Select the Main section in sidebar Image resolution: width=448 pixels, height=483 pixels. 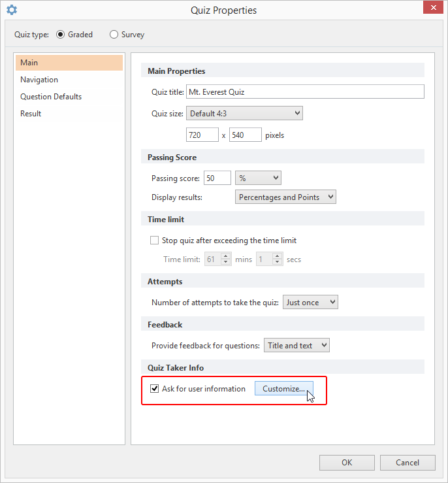pos(29,63)
